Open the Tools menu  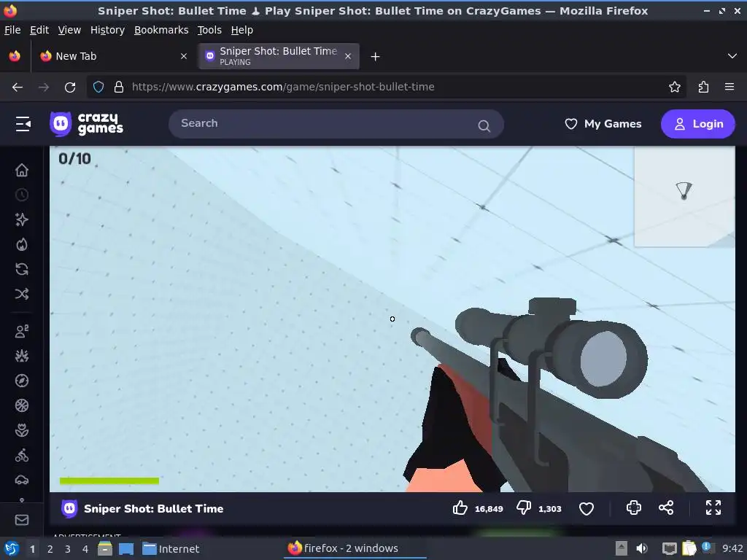(209, 30)
